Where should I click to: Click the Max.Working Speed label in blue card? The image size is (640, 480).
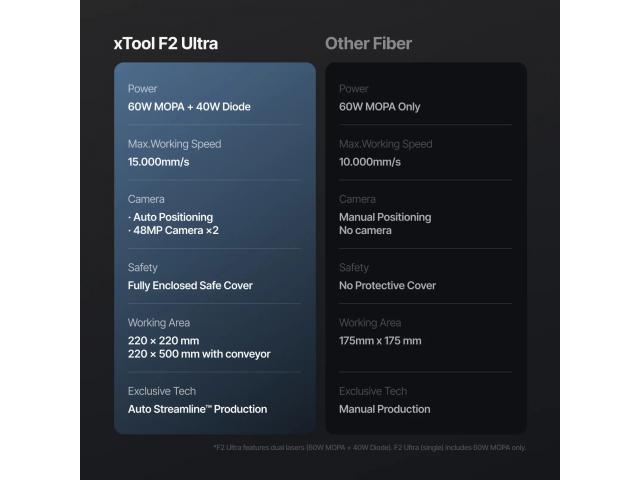(x=174, y=144)
